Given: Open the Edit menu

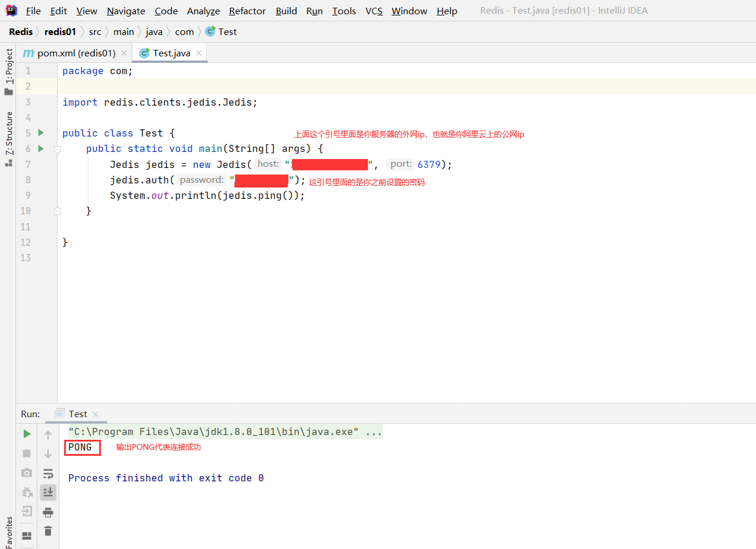Looking at the screenshot, I should pos(58,11).
